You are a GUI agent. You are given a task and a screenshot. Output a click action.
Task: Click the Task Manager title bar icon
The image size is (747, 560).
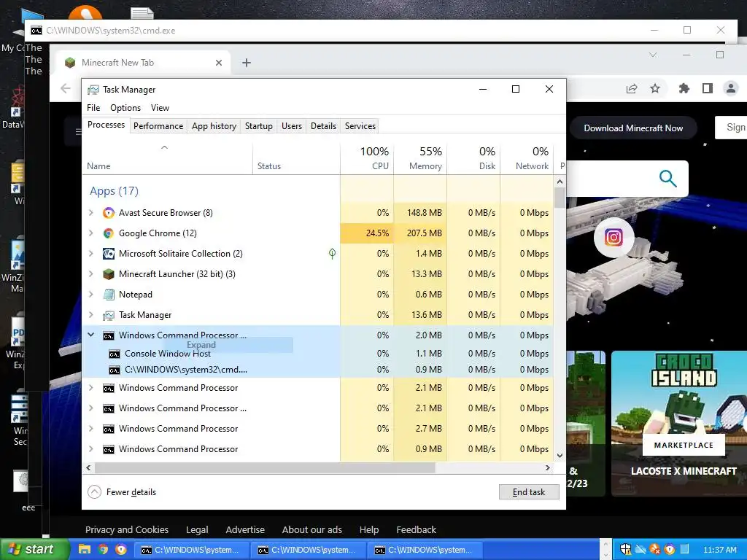pos(93,90)
